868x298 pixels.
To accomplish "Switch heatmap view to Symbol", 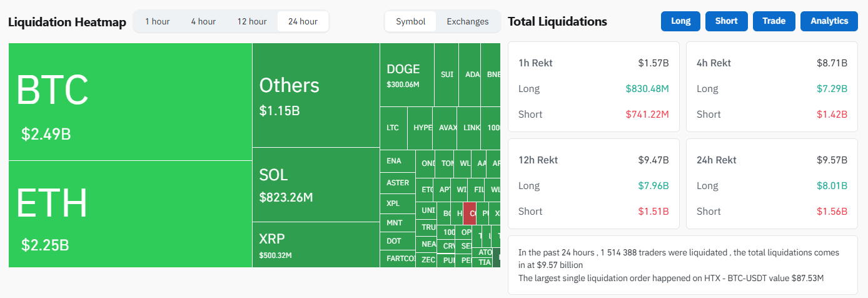I will 411,21.
